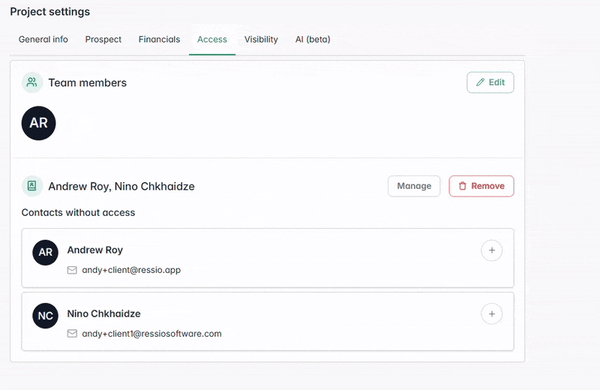This screenshot has height=390, width=600.
Task: Click the Project settings title
Action: pyautogui.click(x=50, y=11)
